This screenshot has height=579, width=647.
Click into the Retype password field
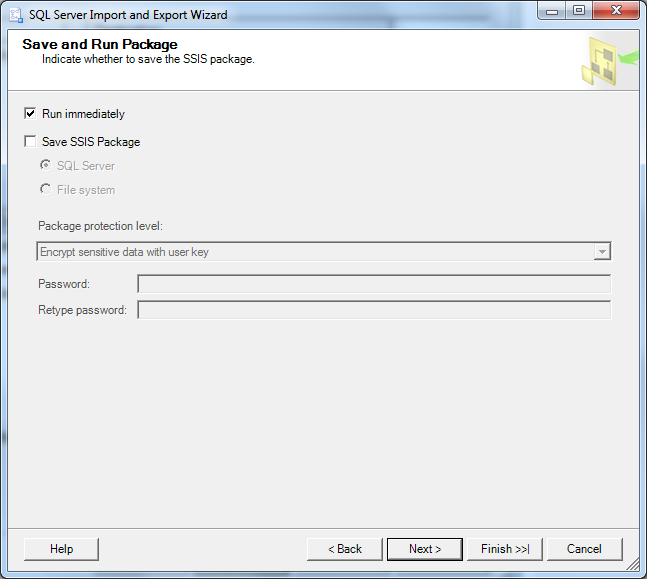[x=374, y=310]
